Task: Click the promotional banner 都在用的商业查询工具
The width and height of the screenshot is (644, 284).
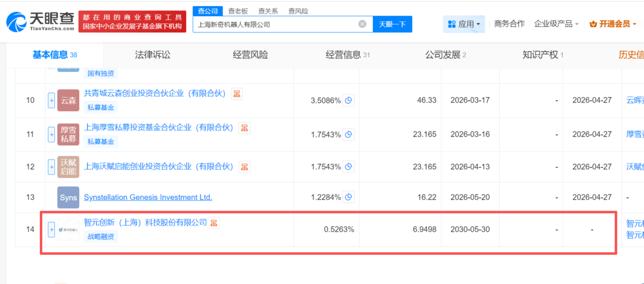Action: (x=132, y=21)
